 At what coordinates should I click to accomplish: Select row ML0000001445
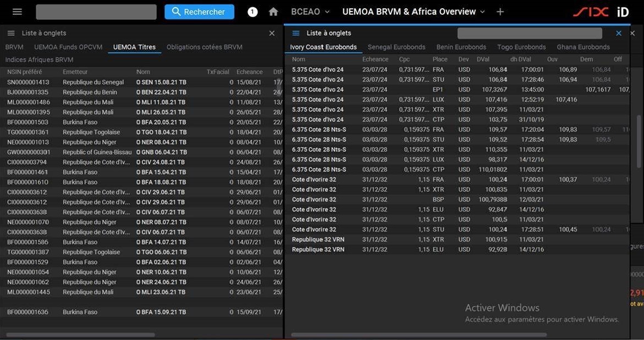click(142, 292)
